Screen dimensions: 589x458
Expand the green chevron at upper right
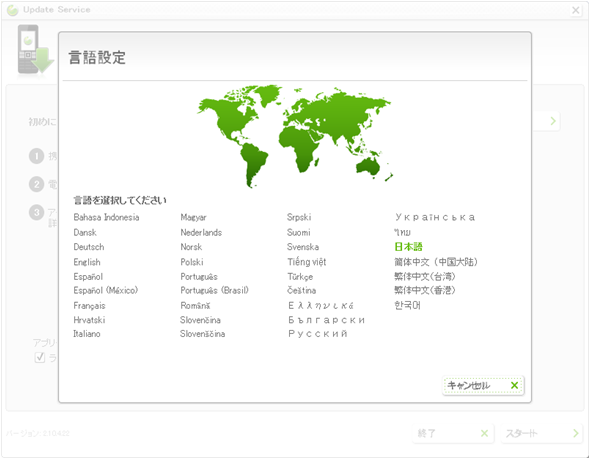tap(553, 121)
